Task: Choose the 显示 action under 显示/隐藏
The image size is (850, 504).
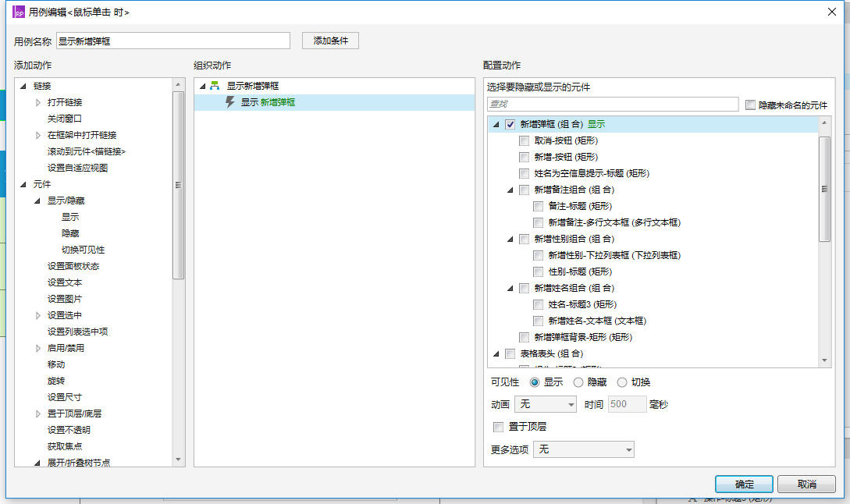Action: [70, 217]
